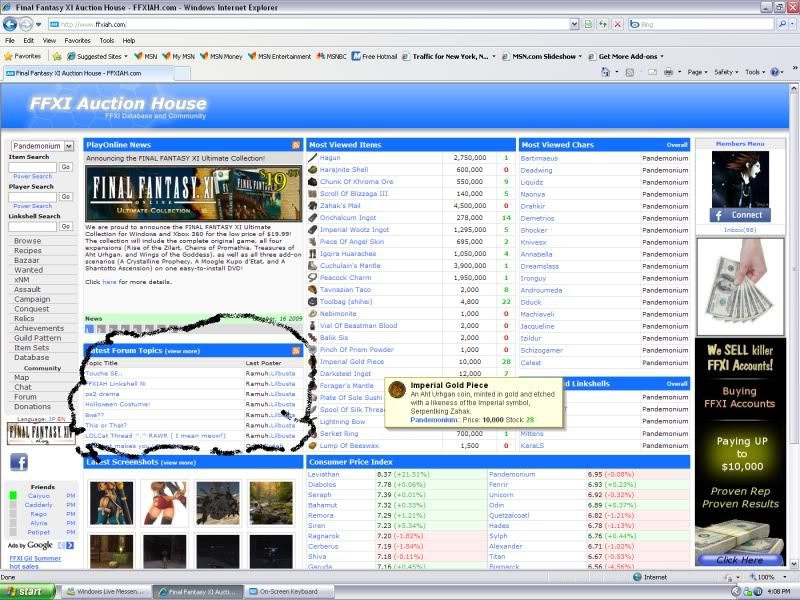Click the Hagun item icon
The image size is (800, 600).
pyautogui.click(x=313, y=158)
